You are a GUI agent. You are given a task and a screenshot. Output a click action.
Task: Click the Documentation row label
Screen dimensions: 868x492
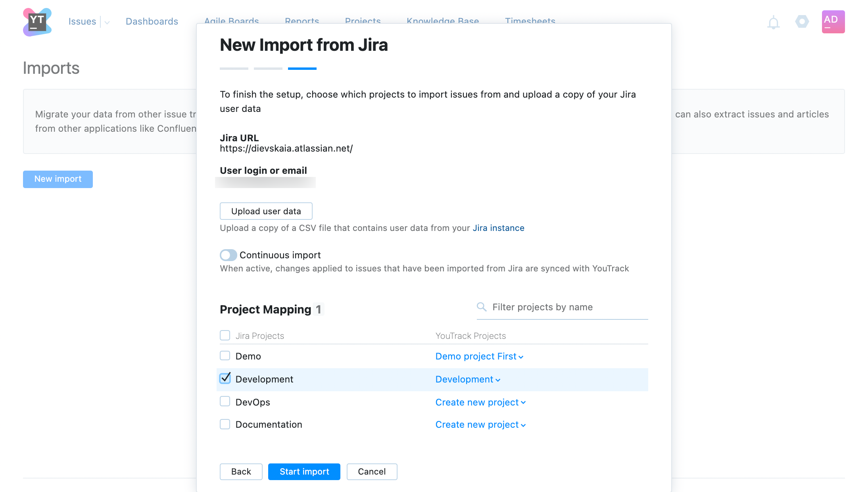coord(269,425)
